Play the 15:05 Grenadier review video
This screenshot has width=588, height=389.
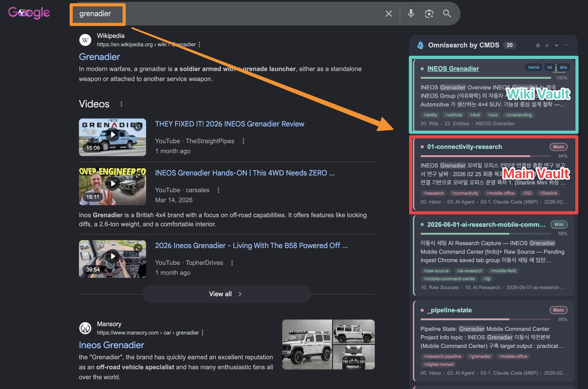(113, 135)
